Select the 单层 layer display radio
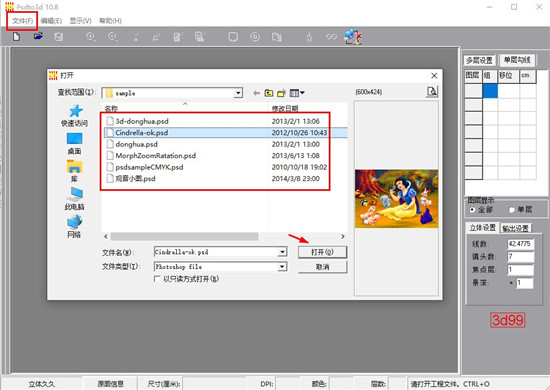550x390 pixels. (511, 210)
